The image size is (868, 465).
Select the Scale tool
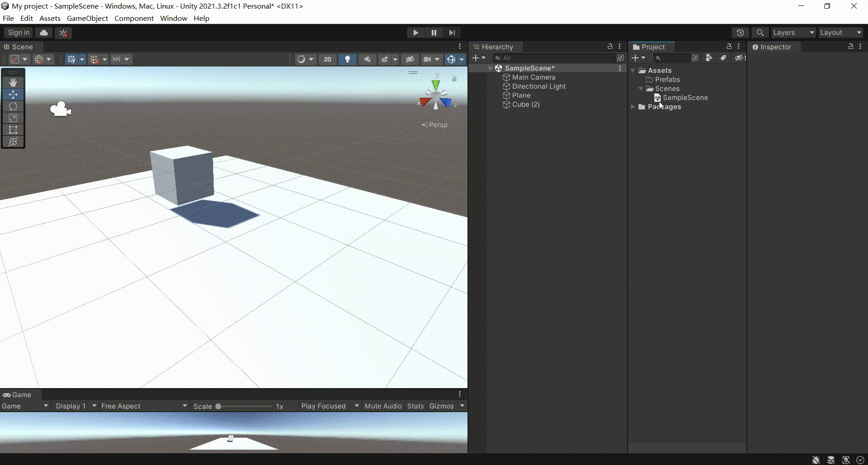pos(13,118)
